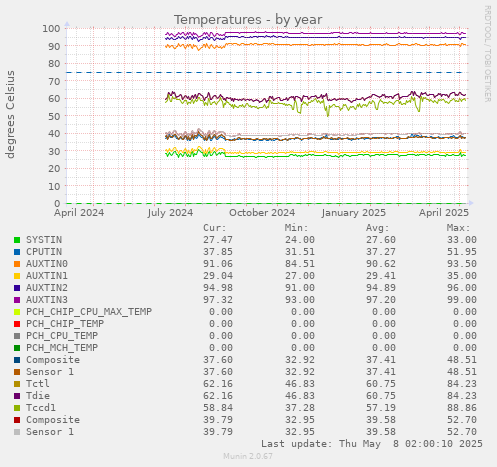Click CPUTIN average value 37.27
The width and height of the screenshot is (497, 467).
tap(381, 252)
